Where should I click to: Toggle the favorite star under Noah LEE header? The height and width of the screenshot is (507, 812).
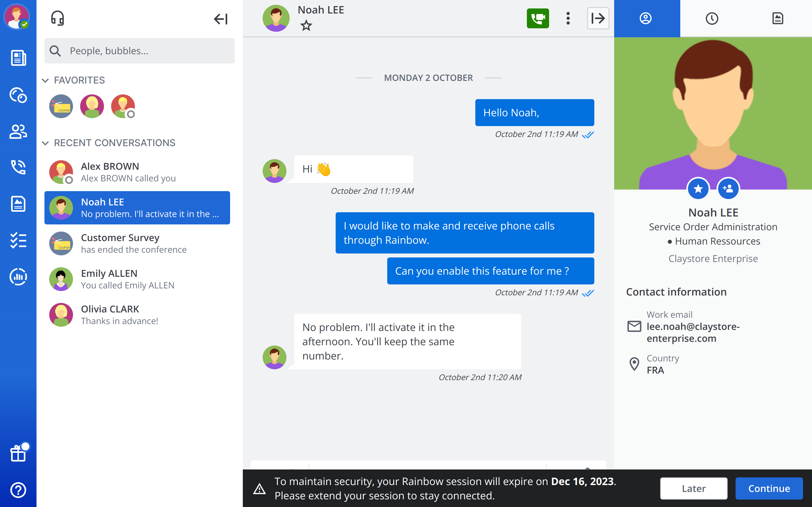(306, 26)
